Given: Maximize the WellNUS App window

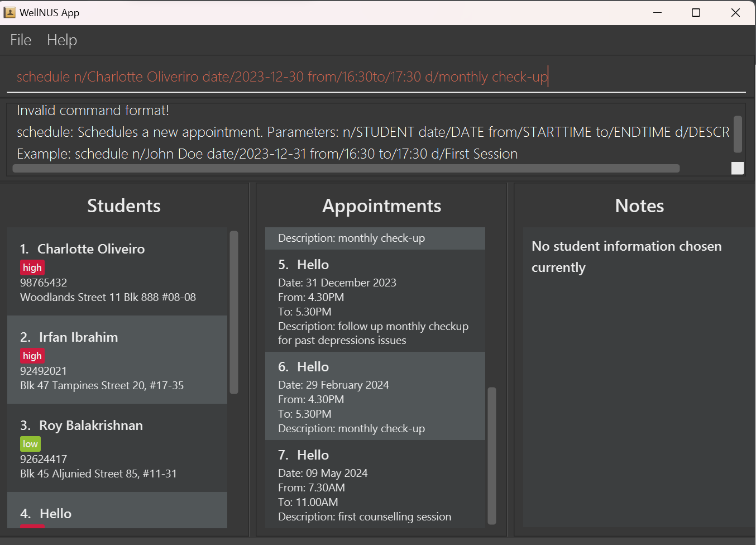Looking at the screenshot, I should tap(696, 12).
